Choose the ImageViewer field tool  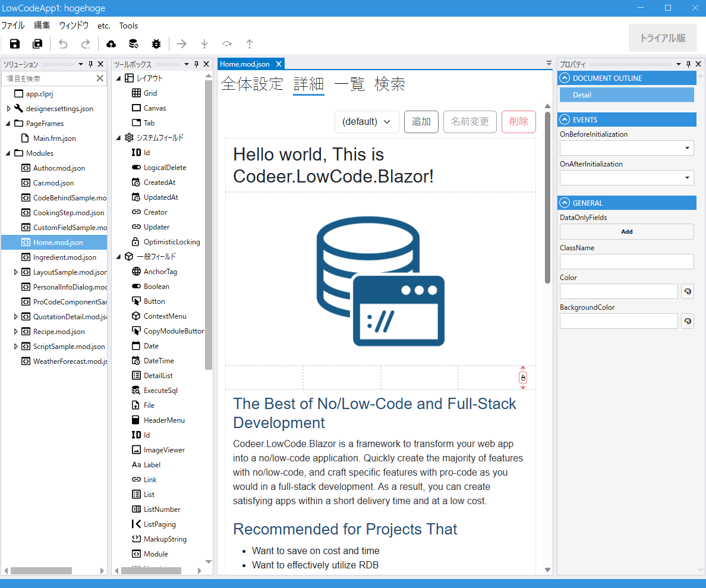pos(158,449)
